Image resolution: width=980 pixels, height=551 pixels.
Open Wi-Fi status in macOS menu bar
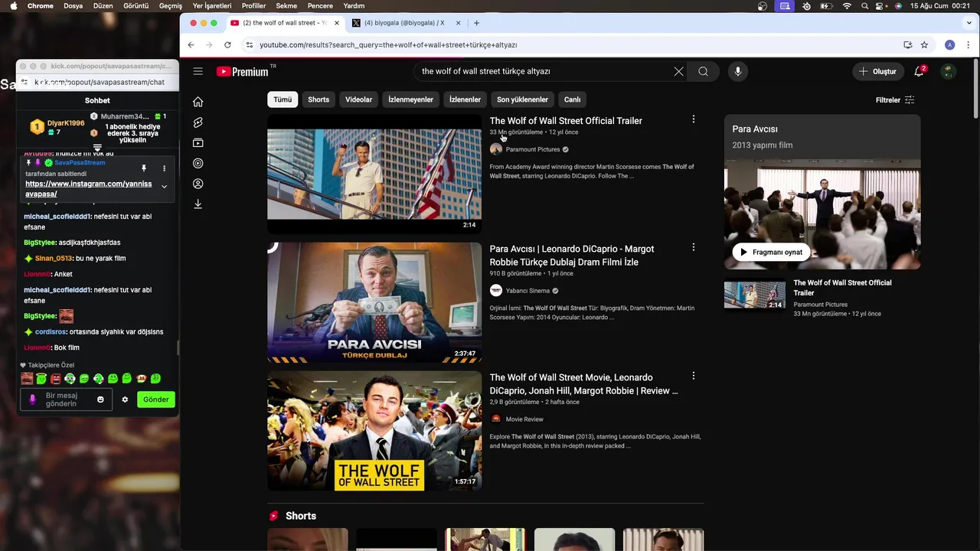coord(847,5)
